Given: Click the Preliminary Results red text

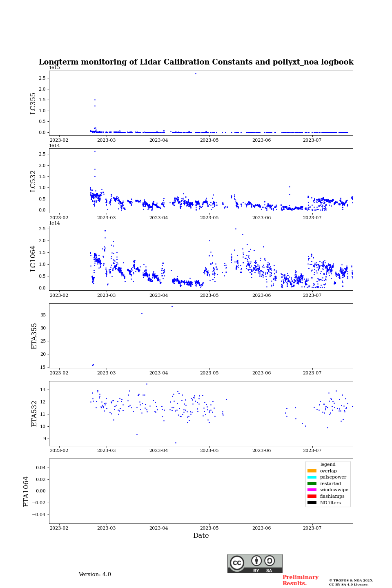Looking at the screenshot, I should coord(300,580).
